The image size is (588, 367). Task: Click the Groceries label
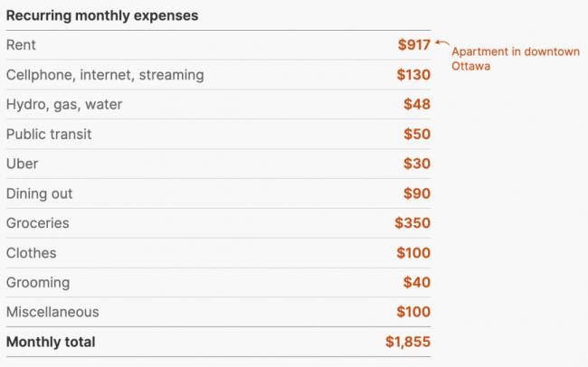pyautogui.click(x=38, y=223)
